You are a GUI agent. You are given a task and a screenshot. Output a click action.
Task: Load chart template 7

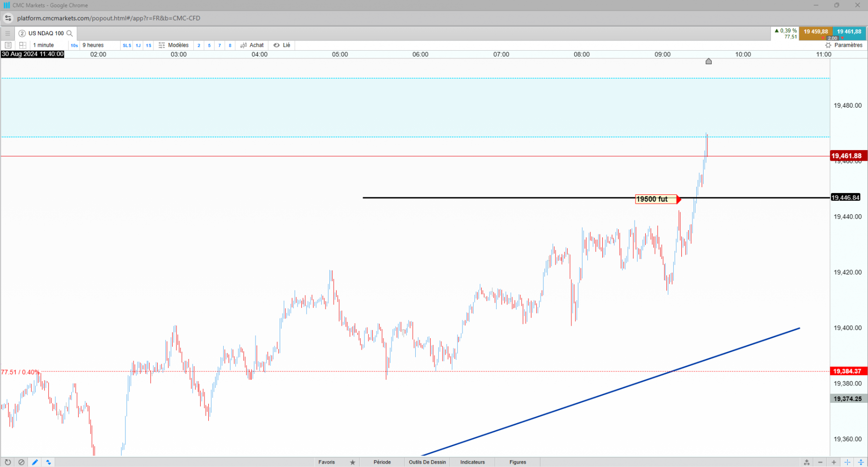(219, 45)
